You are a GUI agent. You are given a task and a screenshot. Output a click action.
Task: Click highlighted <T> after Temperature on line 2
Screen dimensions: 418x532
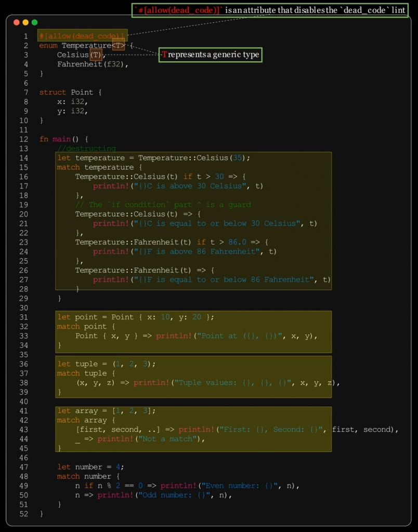click(119, 45)
